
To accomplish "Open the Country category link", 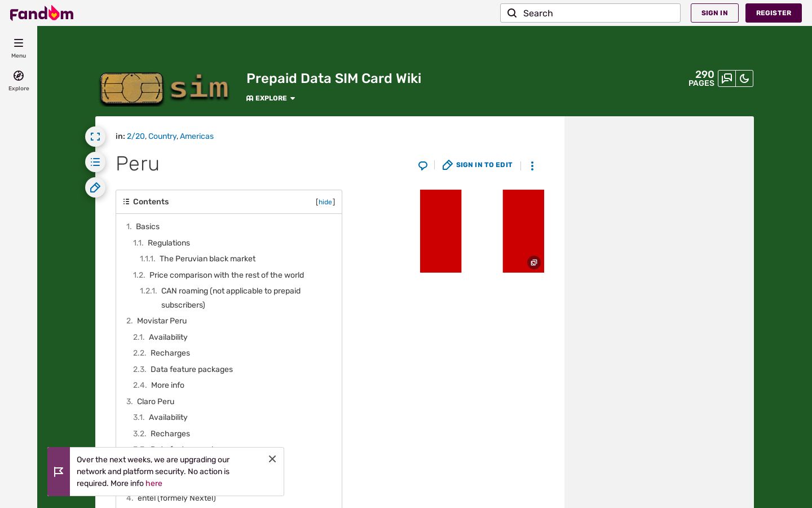I will coord(162,136).
